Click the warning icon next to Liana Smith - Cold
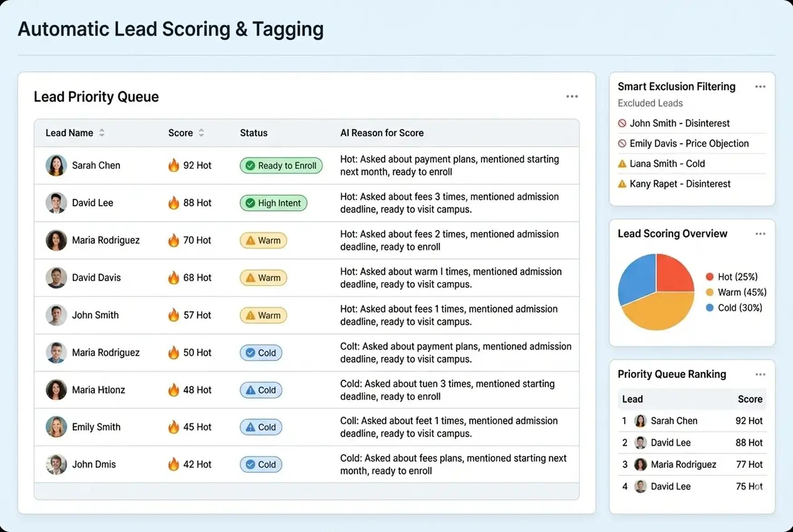Screen dimensions: 793x532 [x=621, y=163]
